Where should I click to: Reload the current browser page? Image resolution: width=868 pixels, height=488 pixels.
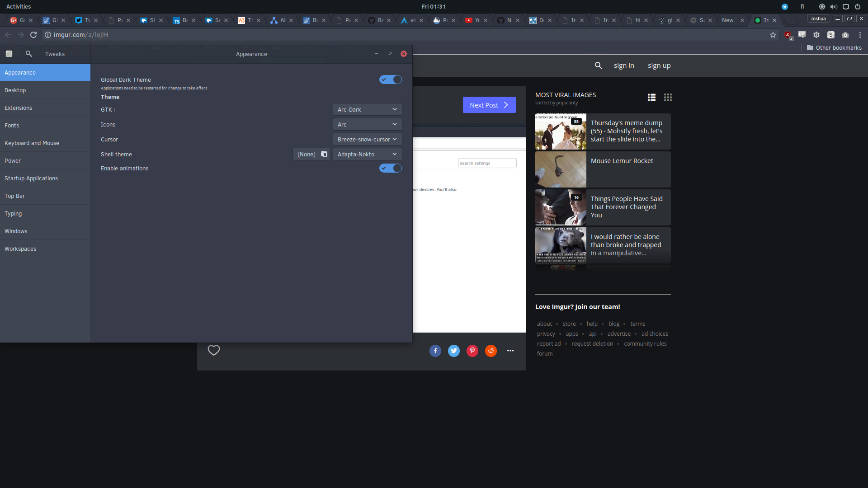pos(33,35)
